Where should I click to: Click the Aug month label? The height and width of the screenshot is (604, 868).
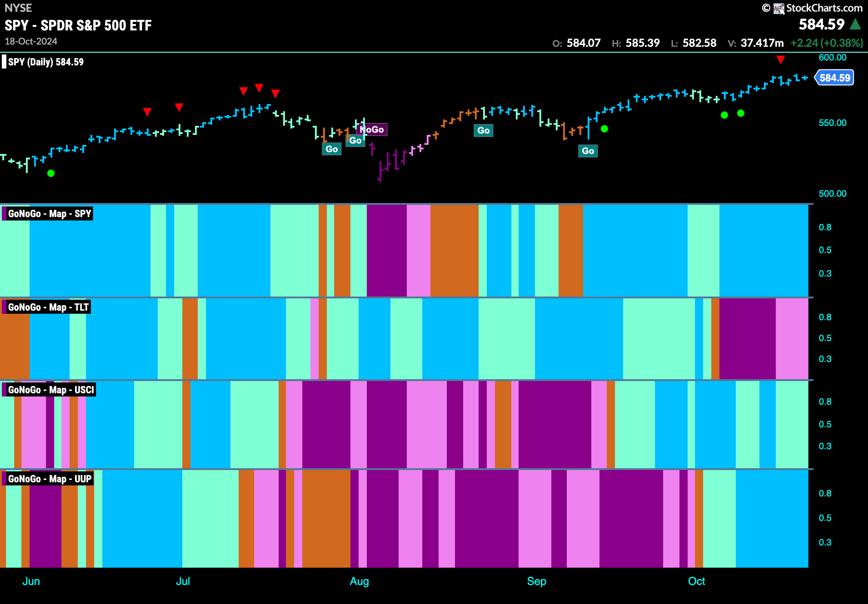click(x=359, y=581)
